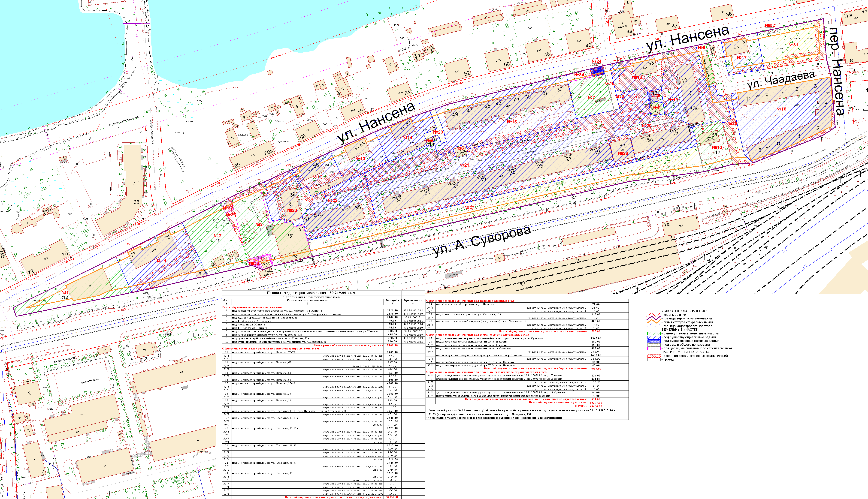Click the red dashed protection-zone legend swatch
The width and height of the screenshot is (868, 499).
[x=654, y=356]
